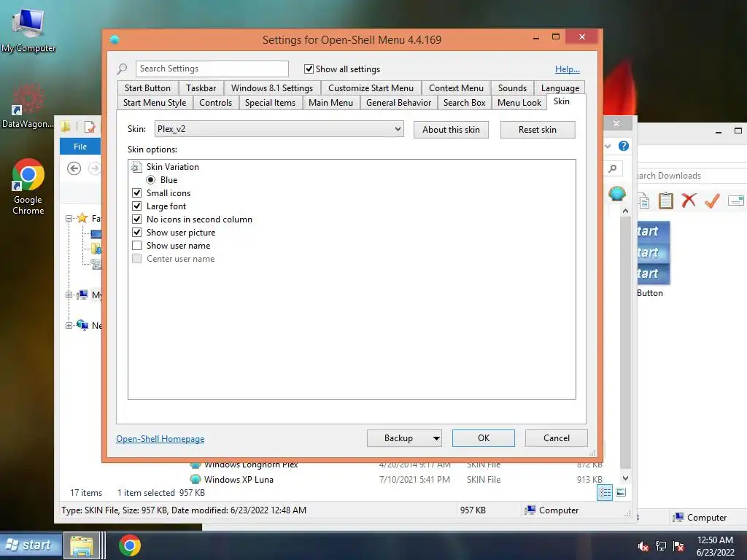Select the Blue skin variation radio button
This screenshot has width=747, height=560.
click(150, 180)
